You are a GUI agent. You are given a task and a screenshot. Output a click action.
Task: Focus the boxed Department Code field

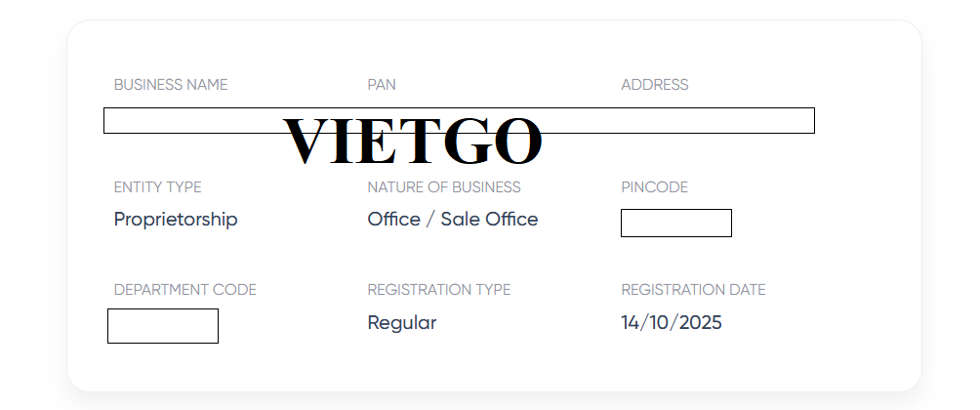(163, 326)
